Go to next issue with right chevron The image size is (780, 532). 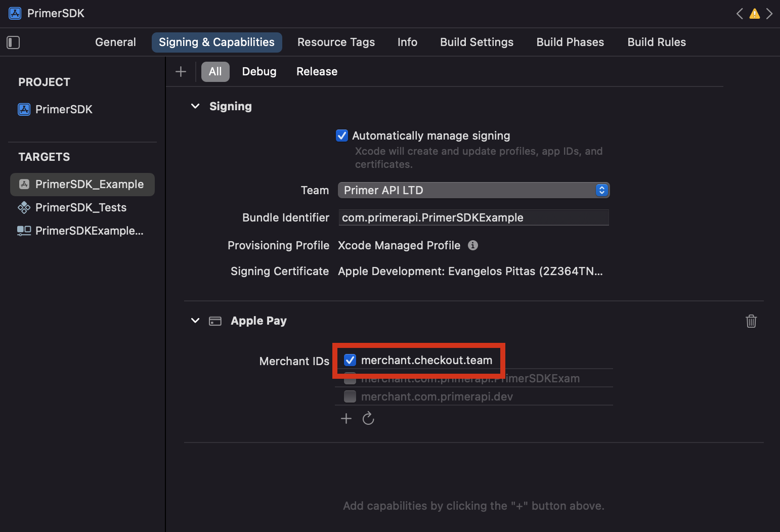(769, 14)
